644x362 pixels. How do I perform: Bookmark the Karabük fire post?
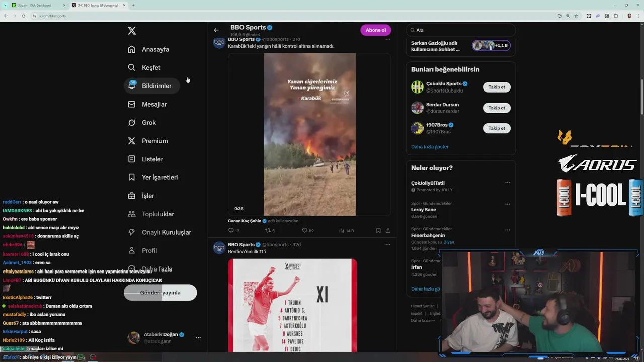click(378, 231)
